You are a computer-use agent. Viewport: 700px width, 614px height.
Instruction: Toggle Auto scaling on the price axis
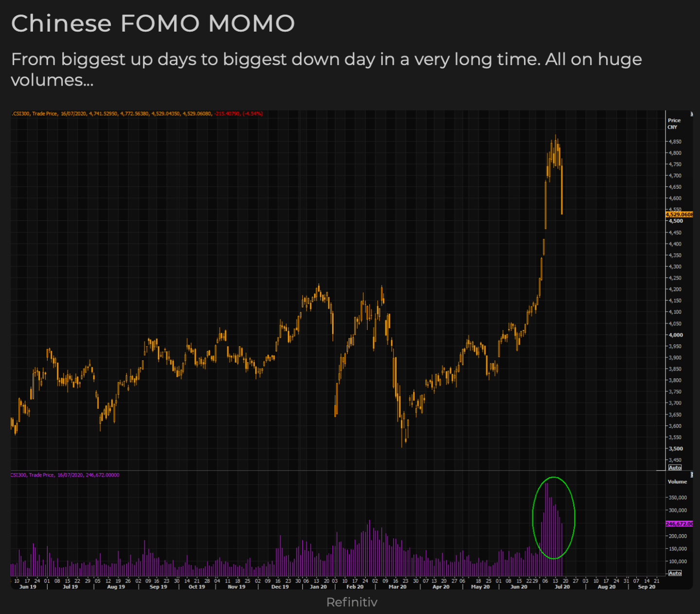point(675,468)
